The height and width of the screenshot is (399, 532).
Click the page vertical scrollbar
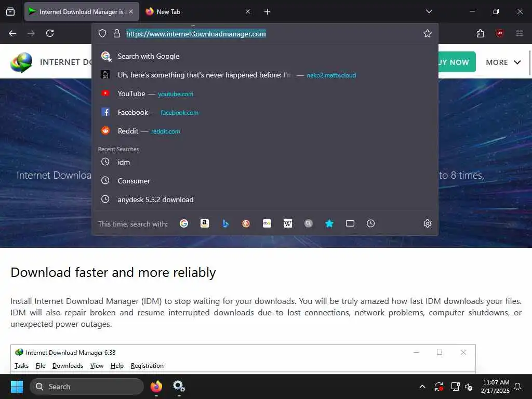(x=529, y=63)
